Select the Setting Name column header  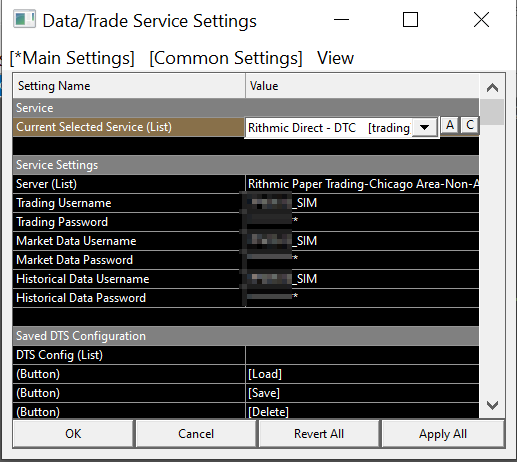pos(129,86)
